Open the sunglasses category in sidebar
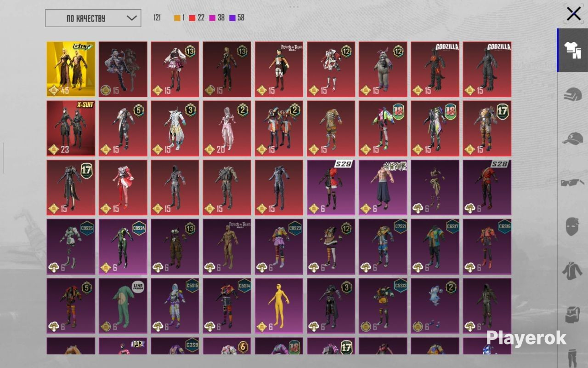Viewport: 588px width, 368px height. tap(572, 182)
